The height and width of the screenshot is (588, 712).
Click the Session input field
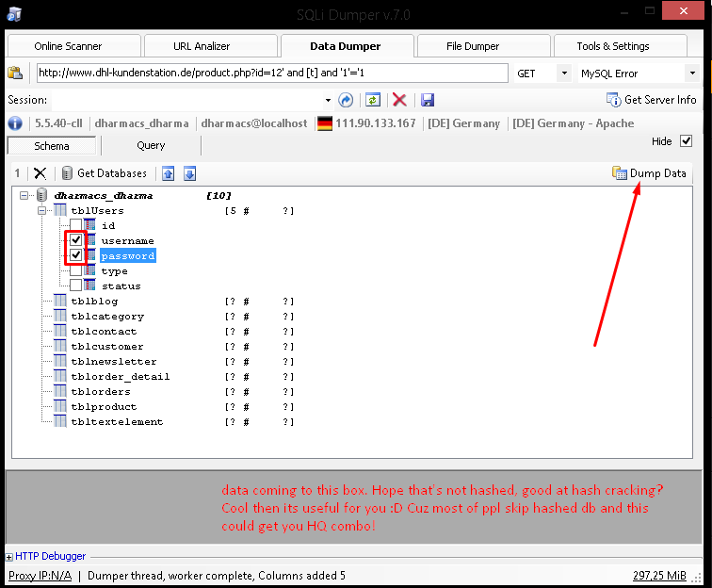tap(187, 100)
